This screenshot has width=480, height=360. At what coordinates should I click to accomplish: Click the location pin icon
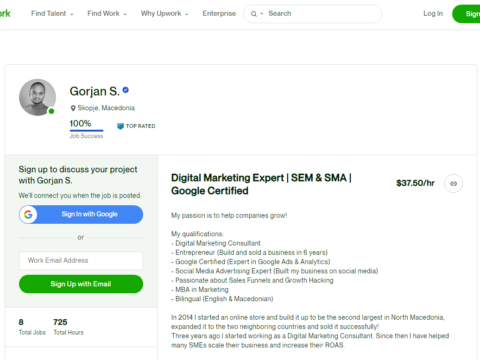tap(73, 108)
